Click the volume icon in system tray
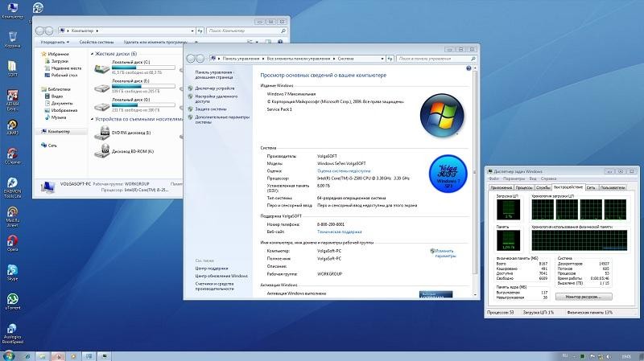 click(x=609, y=356)
